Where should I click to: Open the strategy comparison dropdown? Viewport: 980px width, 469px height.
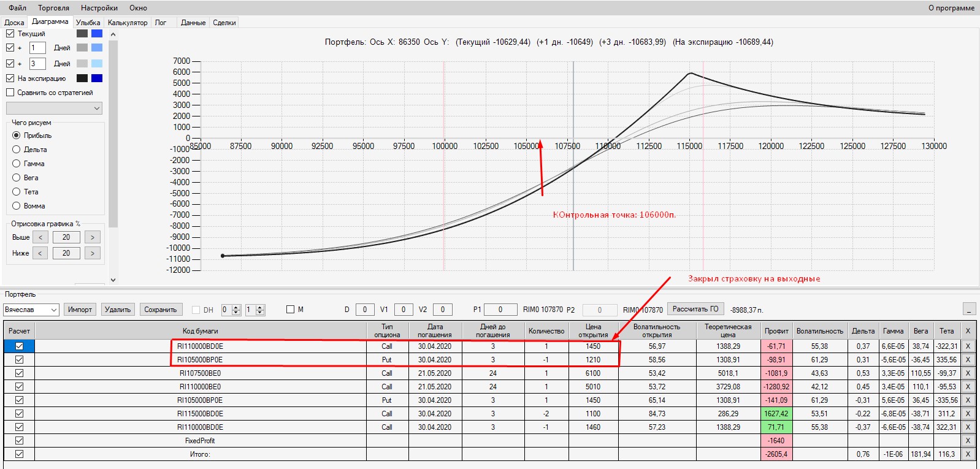[54, 109]
